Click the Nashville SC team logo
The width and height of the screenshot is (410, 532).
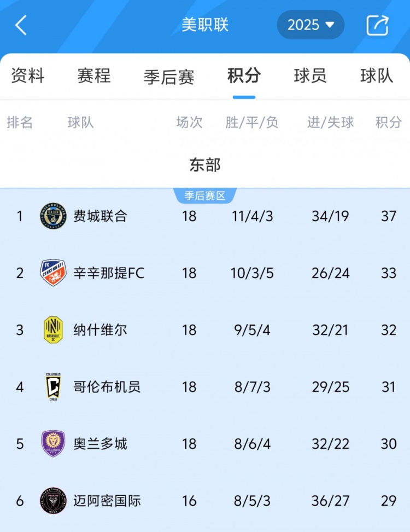tap(53, 330)
